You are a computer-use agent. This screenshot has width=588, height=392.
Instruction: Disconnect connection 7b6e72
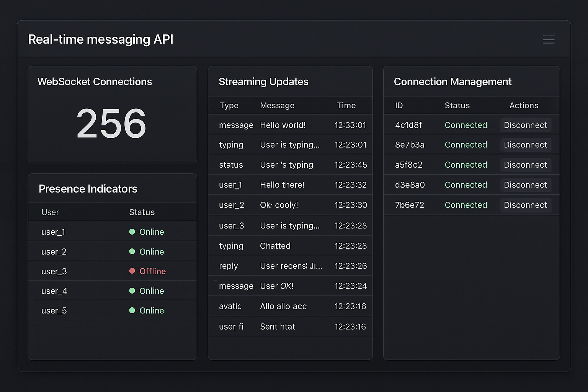point(526,205)
